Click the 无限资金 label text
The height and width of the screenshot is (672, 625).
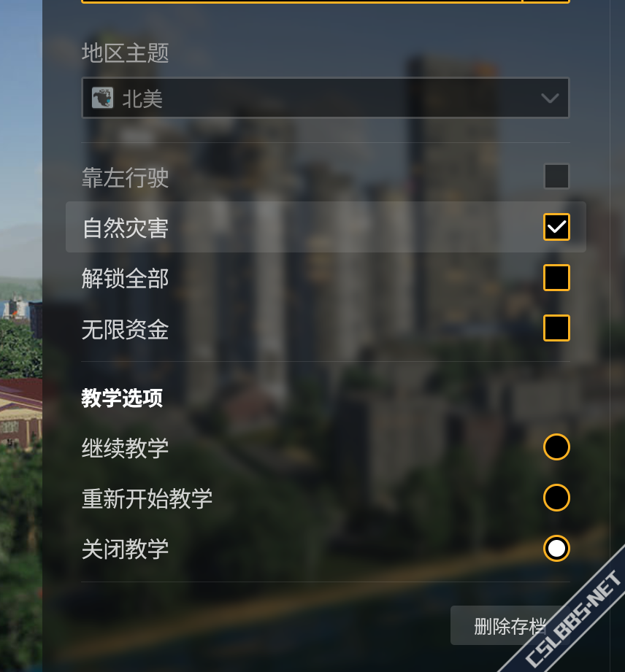click(x=126, y=329)
